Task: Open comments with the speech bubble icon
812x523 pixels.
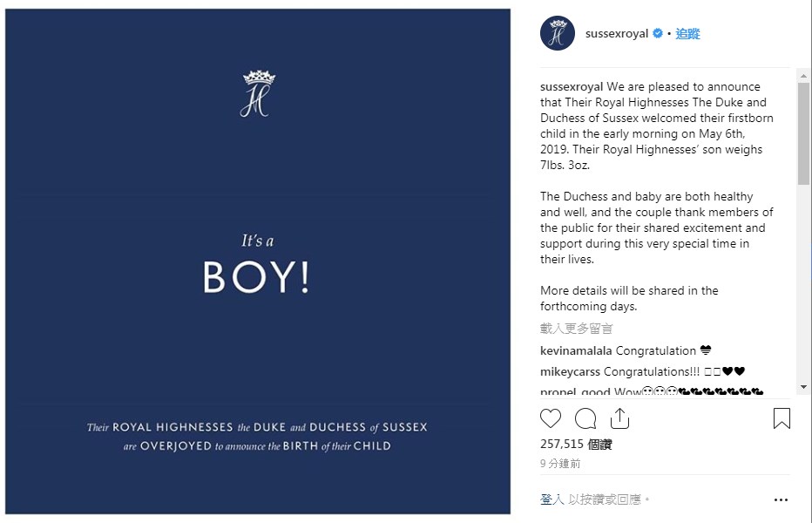Action: point(585,418)
